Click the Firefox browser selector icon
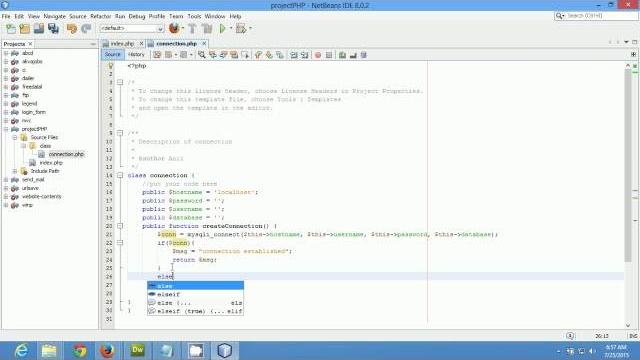The image size is (640, 360). (x=174, y=29)
